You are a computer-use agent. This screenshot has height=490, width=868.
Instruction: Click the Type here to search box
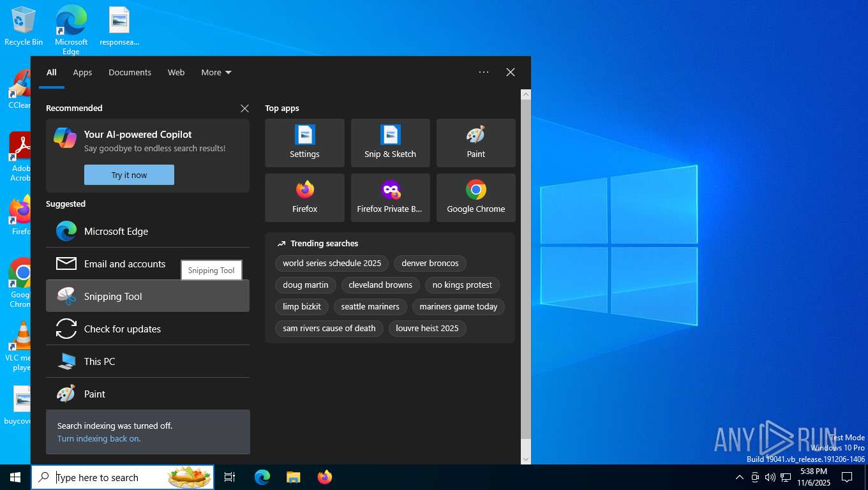[123, 477]
